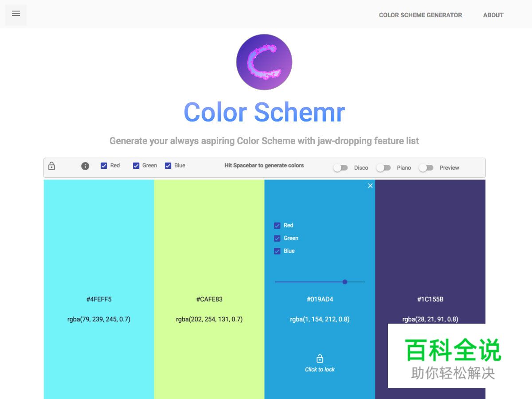This screenshot has height=399, width=532.
Task: Uncheck the Green checkbox in the color panel
Action: click(x=277, y=238)
